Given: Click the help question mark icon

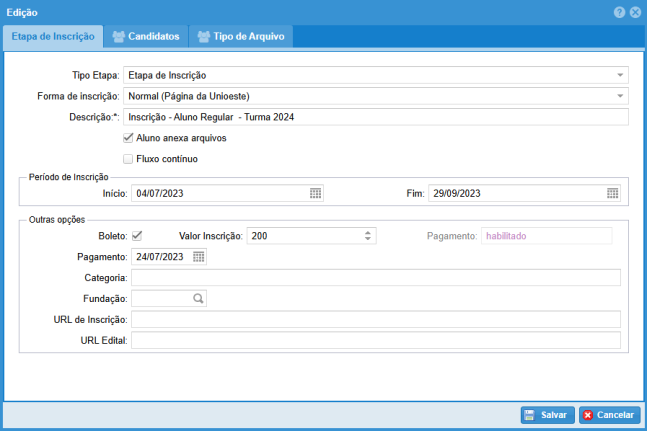Looking at the screenshot, I should 620,12.
